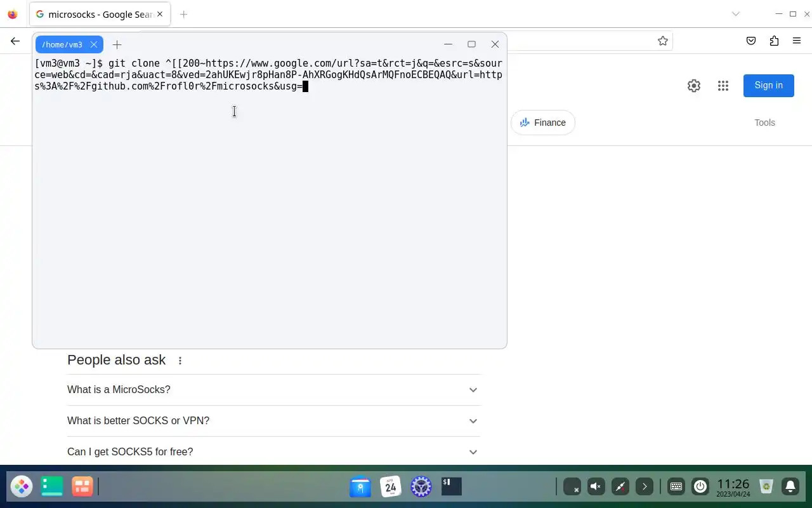Viewport: 812px width, 508px height.
Task: Click the Sign in button
Action: pyautogui.click(x=769, y=85)
